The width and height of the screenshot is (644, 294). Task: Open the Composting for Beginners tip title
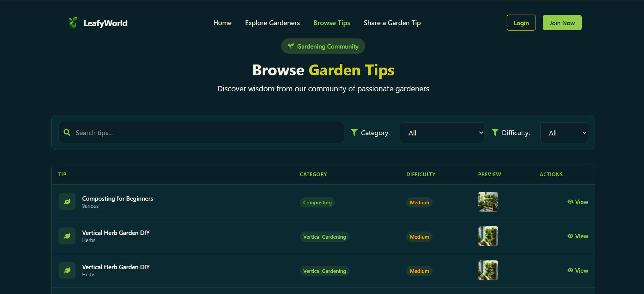pos(117,199)
